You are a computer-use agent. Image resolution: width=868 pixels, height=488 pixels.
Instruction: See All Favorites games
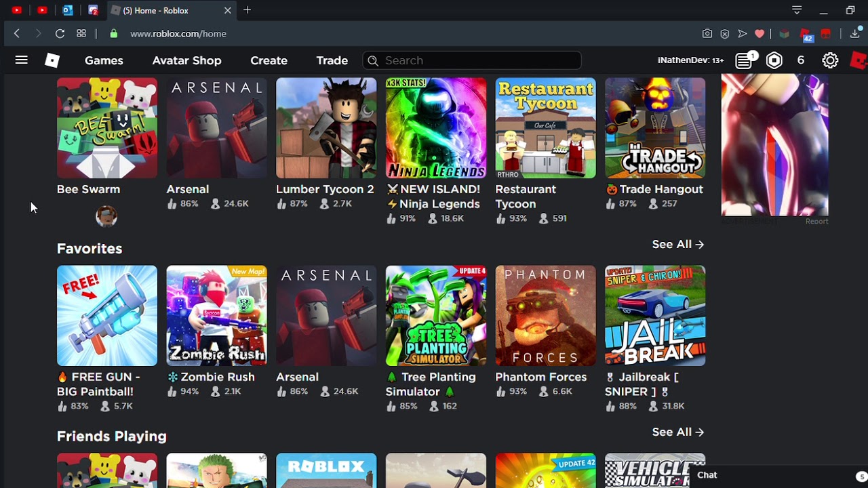pos(678,244)
